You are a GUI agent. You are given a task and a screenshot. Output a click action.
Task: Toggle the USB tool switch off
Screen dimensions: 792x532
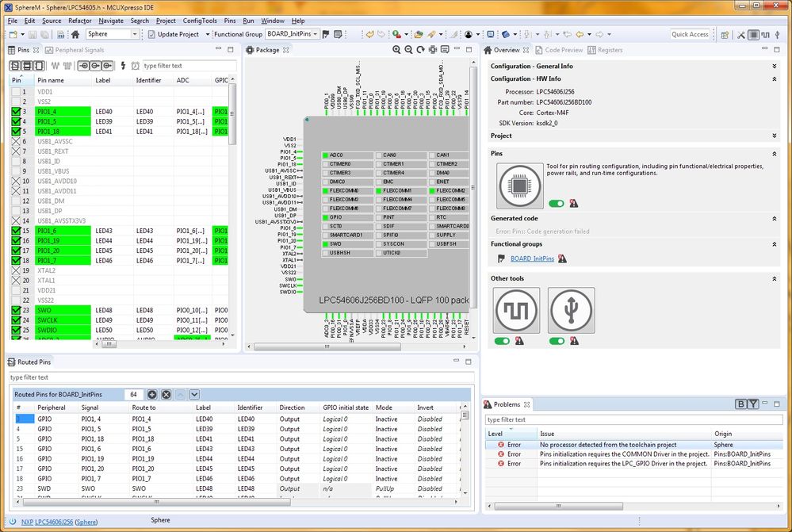pos(556,340)
